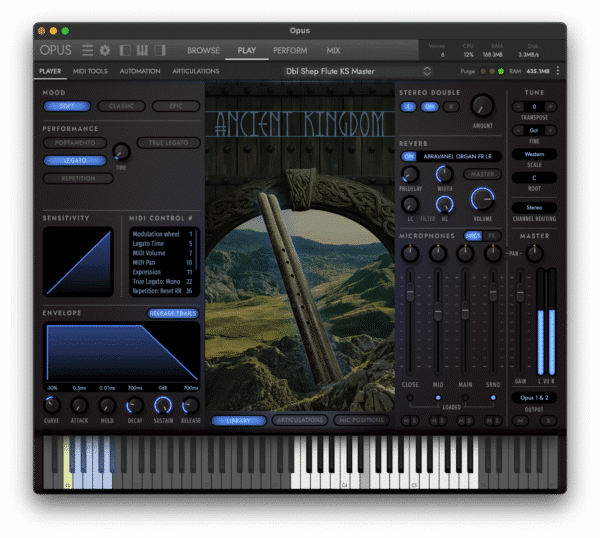The image size is (600, 538).
Task: Adjust the Master Gain fader
Action: click(x=520, y=293)
